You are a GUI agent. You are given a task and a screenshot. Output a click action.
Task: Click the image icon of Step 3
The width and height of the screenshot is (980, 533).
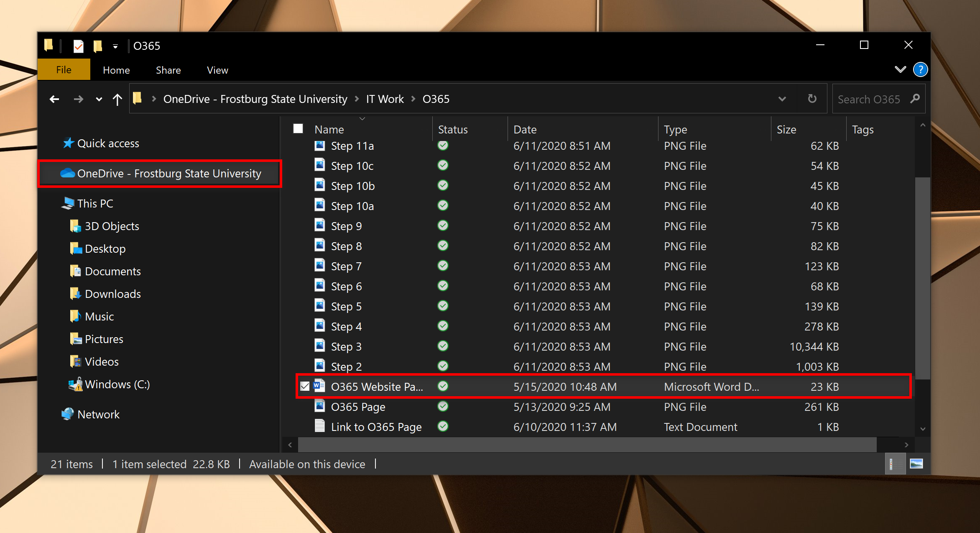tap(320, 345)
